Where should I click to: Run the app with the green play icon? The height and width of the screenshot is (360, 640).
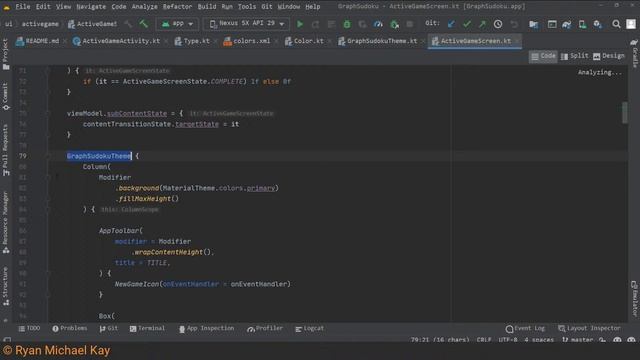(300, 24)
